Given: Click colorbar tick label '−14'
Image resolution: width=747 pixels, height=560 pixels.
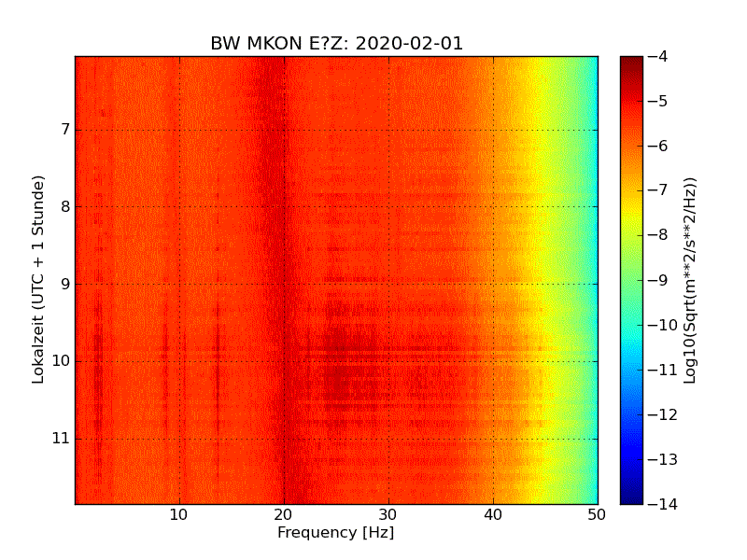Looking at the screenshot, I should tap(662, 504).
